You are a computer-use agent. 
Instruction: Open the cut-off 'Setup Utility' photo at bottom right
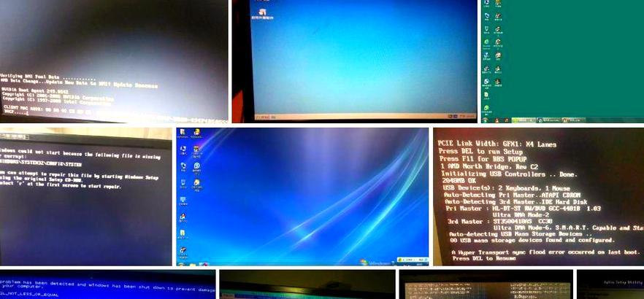(x=610, y=284)
